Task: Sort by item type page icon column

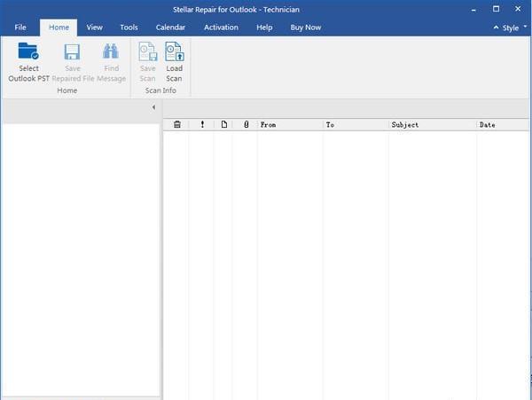Action: click(x=224, y=125)
